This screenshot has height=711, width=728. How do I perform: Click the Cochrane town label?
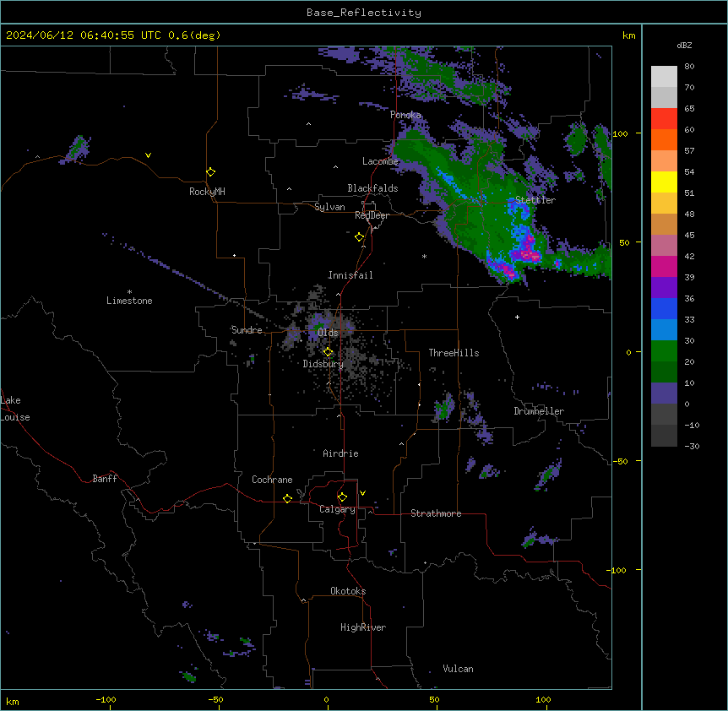tap(272, 480)
